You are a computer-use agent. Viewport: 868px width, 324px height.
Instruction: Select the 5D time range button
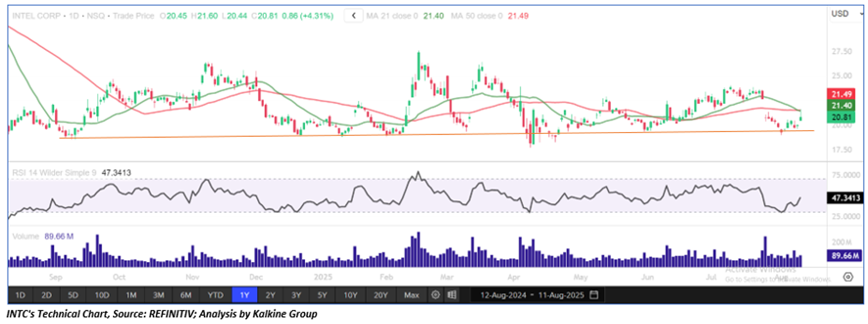pyautogui.click(x=73, y=295)
